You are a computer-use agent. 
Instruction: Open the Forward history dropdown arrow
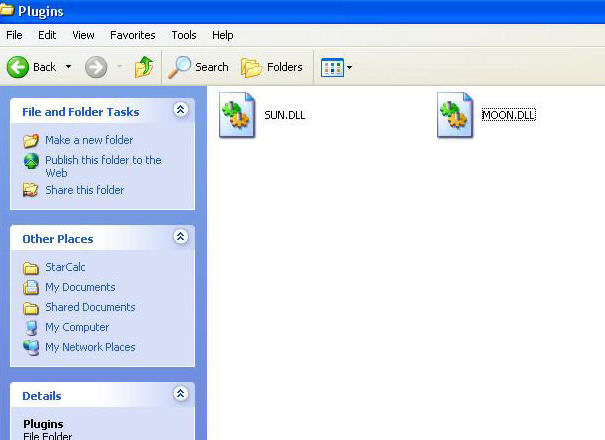click(x=120, y=67)
